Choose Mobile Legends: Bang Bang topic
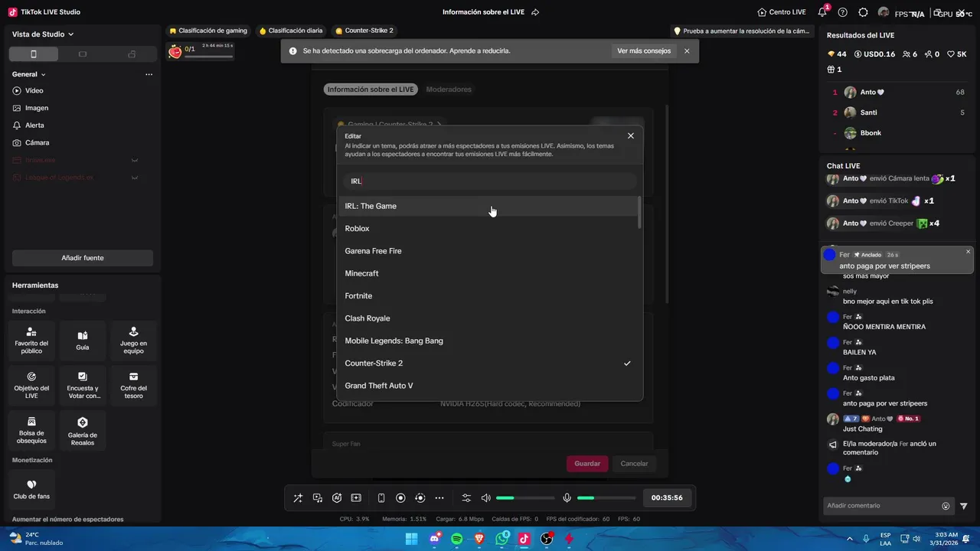Image resolution: width=980 pixels, height=551 pixels. (x=488, y=341)
